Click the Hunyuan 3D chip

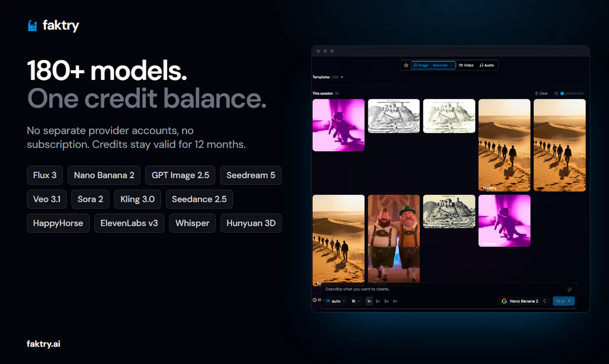pyautogui.click(x=251, y=223)
